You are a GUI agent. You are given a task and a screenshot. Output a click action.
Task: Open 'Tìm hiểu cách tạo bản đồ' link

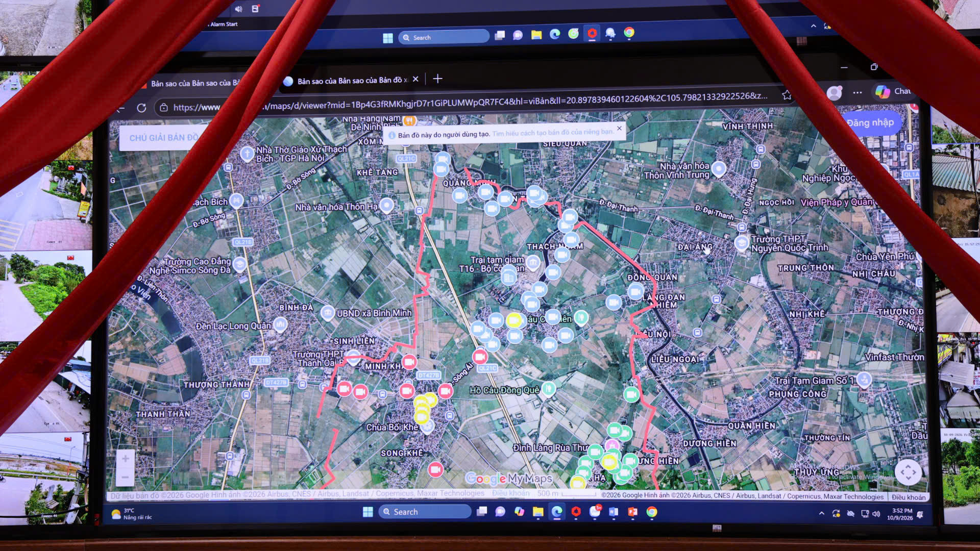pyautogui.click(x=553, y=132)
